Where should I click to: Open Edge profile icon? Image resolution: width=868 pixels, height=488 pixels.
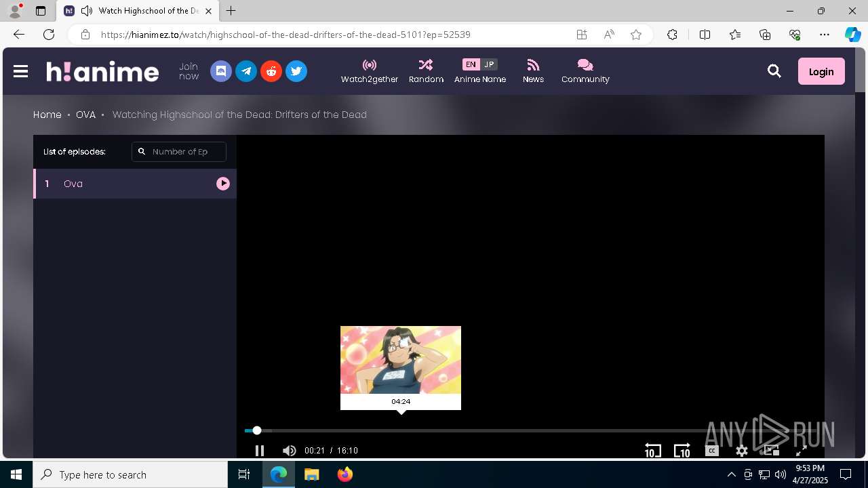tap(15, 11)
